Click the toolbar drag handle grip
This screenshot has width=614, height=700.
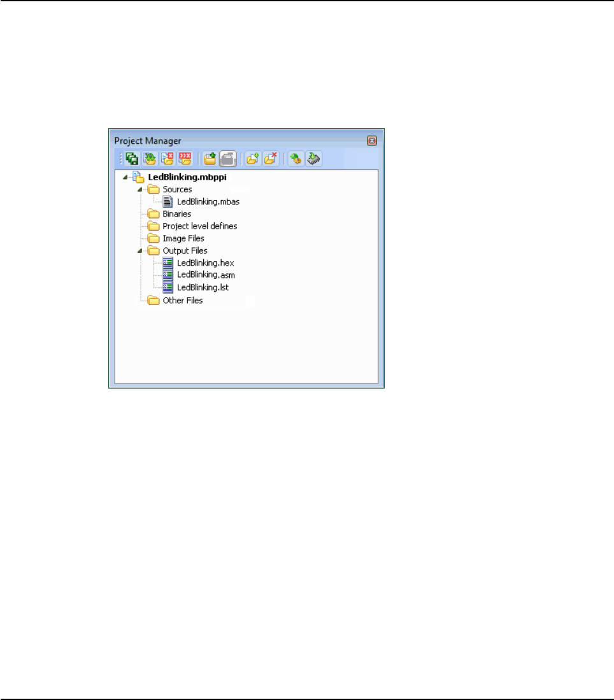click(120, 159)
